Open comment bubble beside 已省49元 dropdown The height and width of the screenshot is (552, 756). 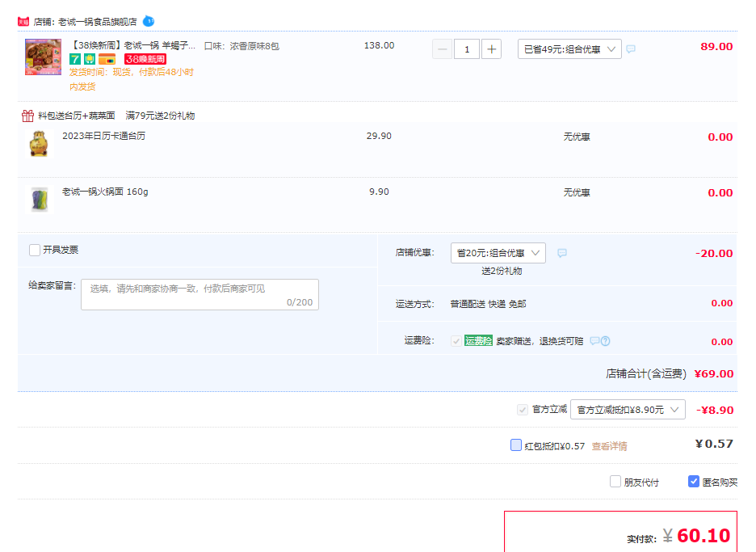tap(631, 48)
